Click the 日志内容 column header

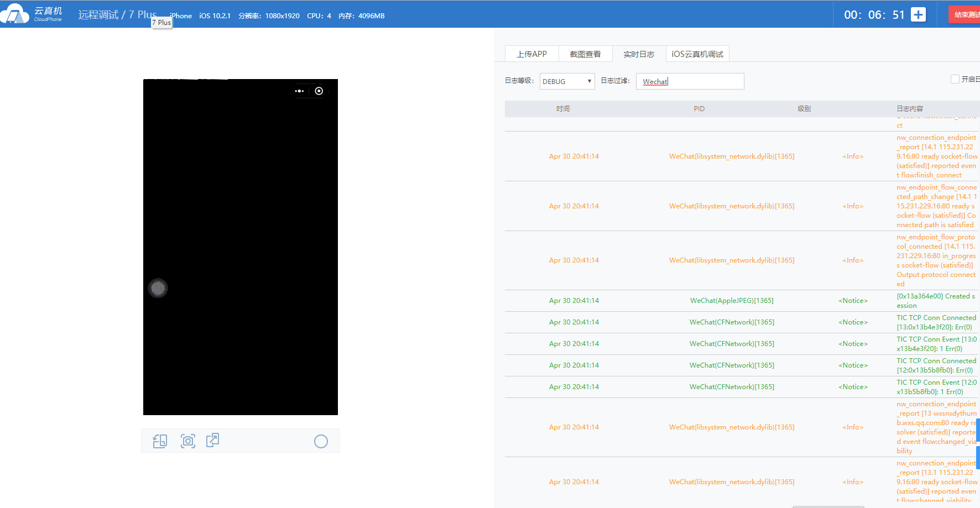[x=910, y=109]
